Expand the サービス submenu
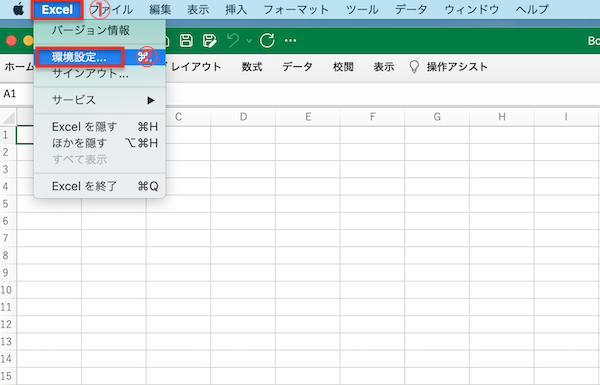Viewport: 600px width, 385px height. [100, 100]
